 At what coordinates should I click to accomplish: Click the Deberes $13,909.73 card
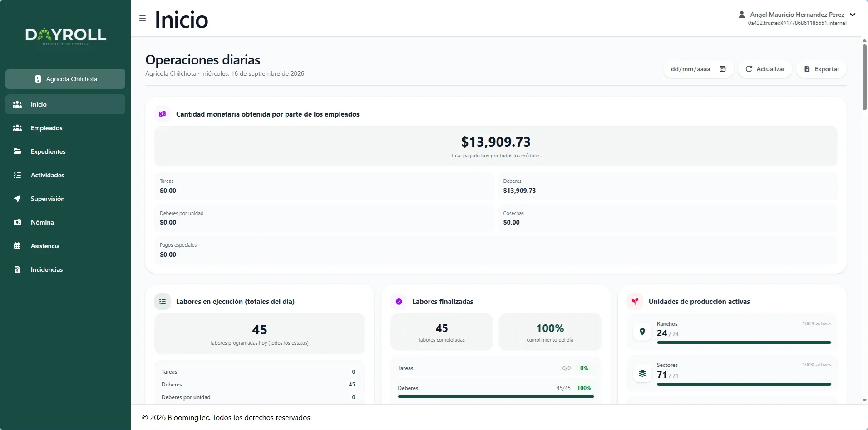pyautogui.click(x=667, y=186)
